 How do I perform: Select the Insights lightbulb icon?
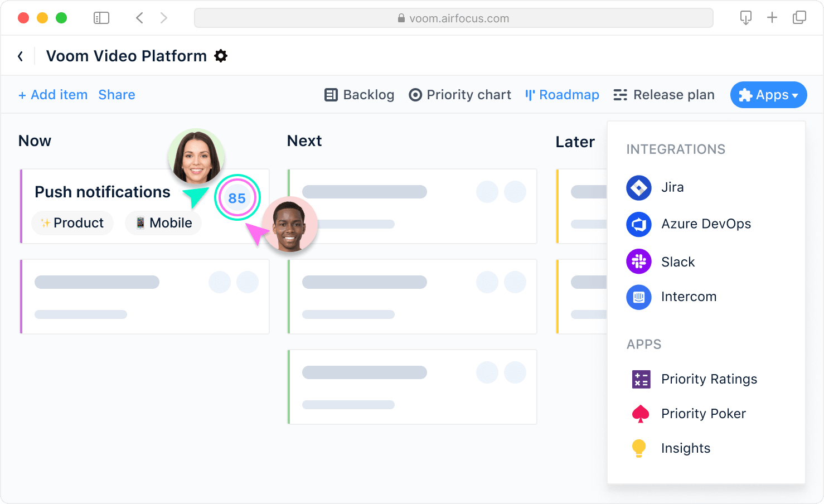click(639, 448)
